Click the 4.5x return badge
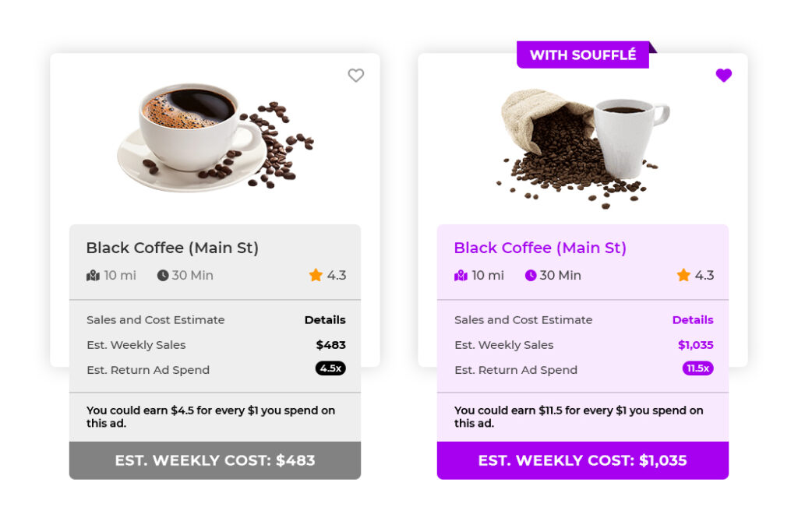The width and height of the screenshot is (798, 532). [330, 368]
